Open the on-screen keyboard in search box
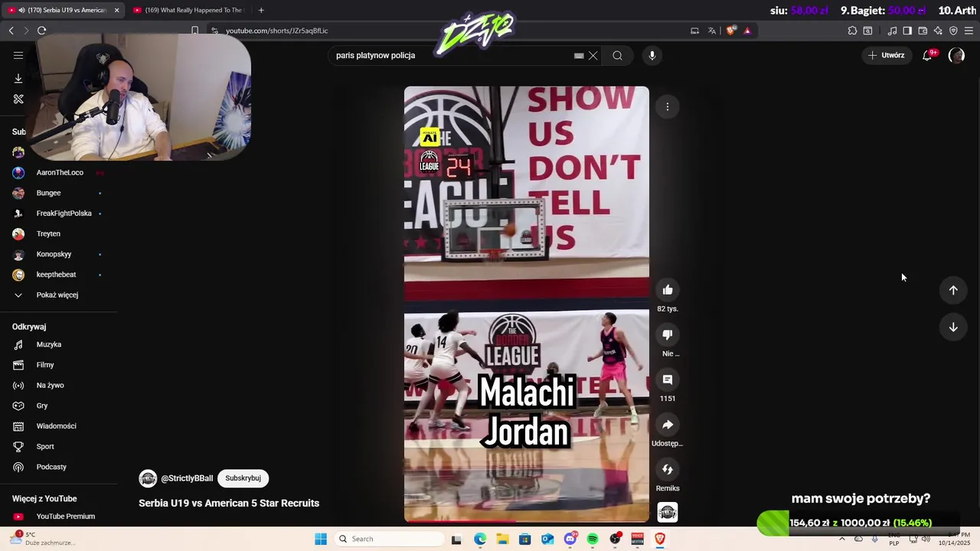The width and height of the screenshot is (980, 551). [579, 55]
